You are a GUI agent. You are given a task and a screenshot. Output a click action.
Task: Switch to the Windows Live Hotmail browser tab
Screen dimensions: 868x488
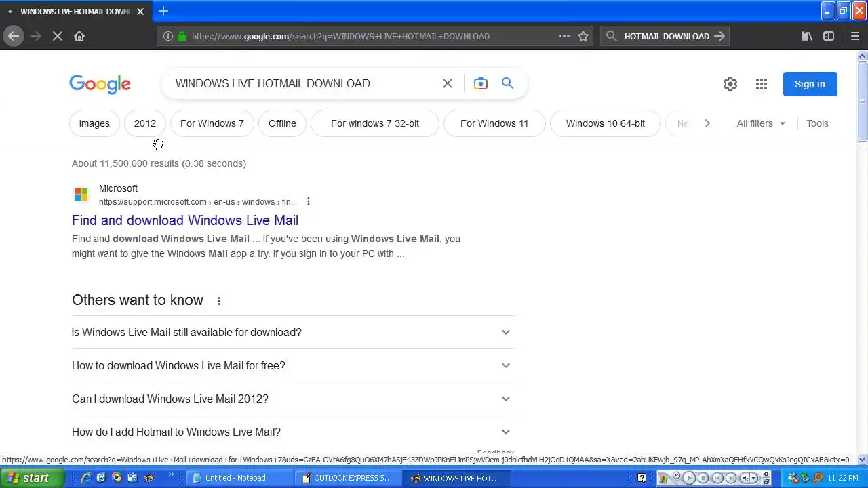coord(76,12)
